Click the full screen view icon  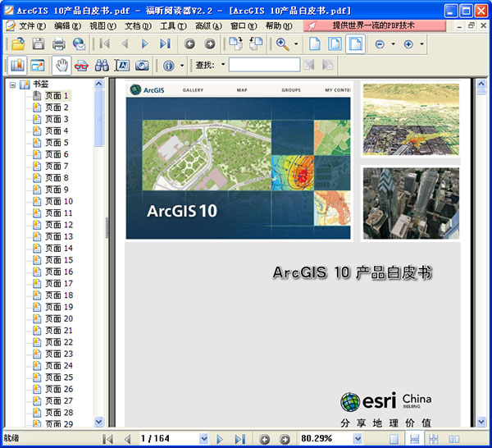(x=38, y=66)
